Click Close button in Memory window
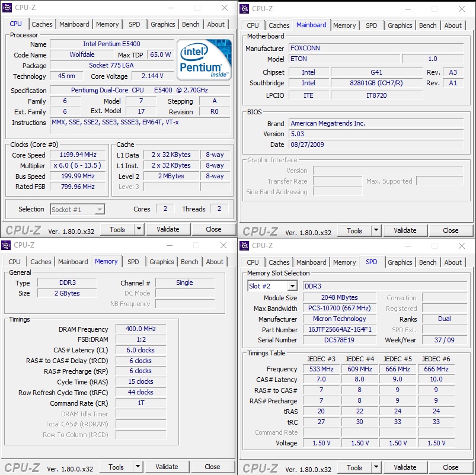The width and height of the screenshot is (476, 475). (x=212, y=467)
